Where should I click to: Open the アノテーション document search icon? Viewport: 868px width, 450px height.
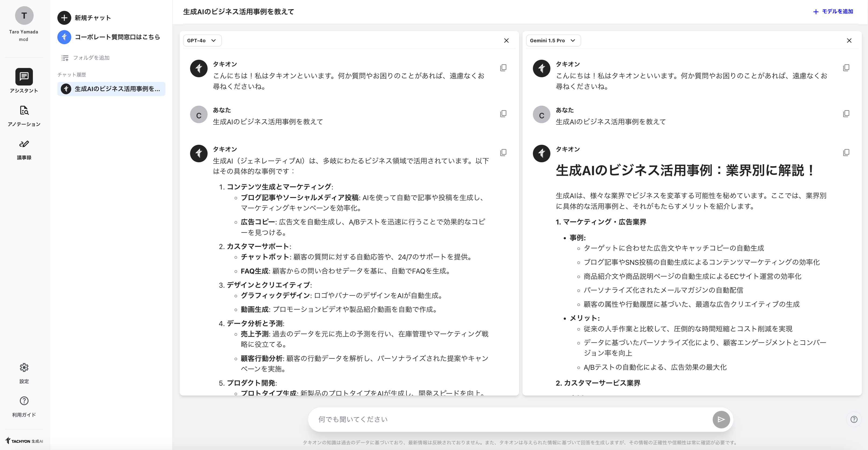(24, 110)
